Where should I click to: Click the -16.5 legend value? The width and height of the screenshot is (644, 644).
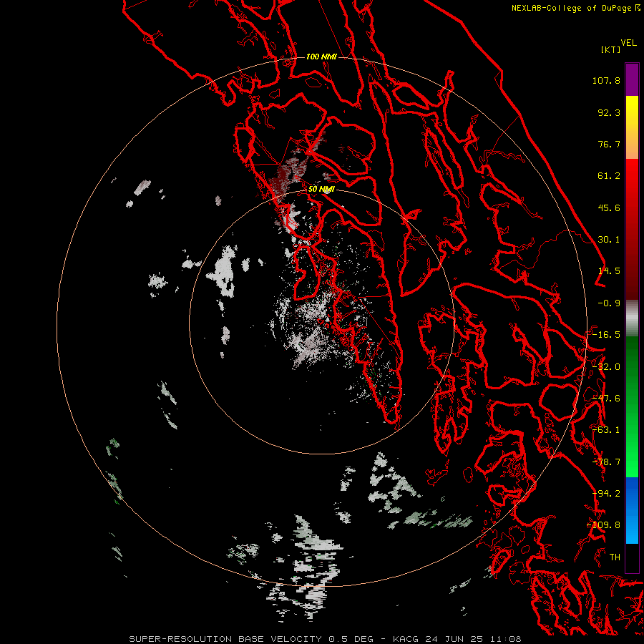pyautogui.click(x=606, y=335)
